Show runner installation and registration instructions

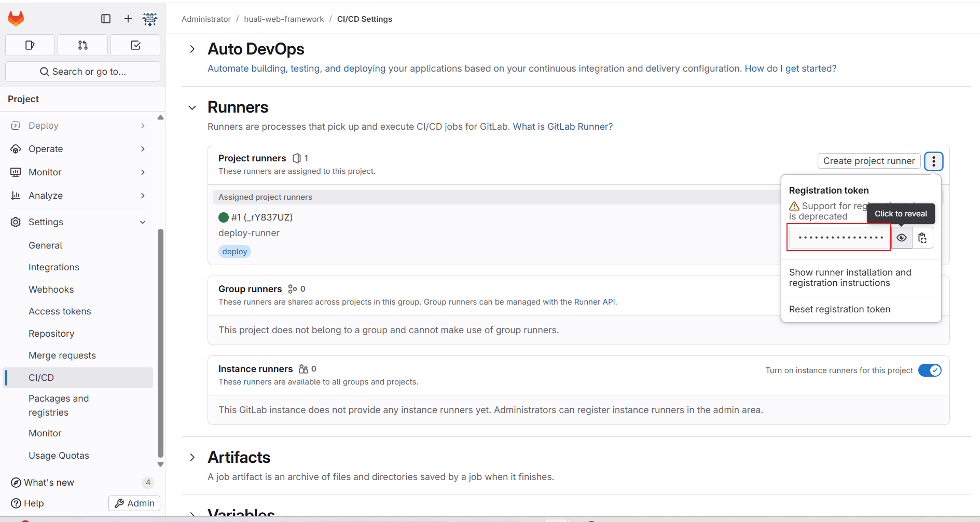pos(861,278)
